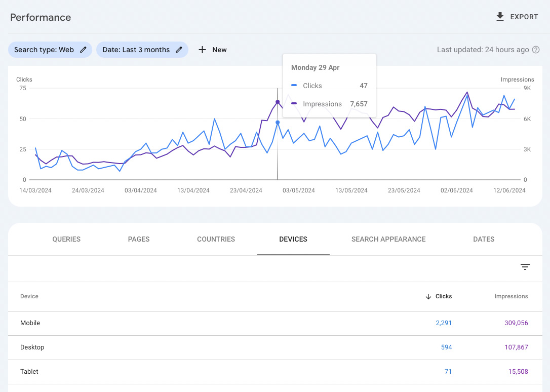Switch to the Dates tab
This screenshot has width=550, height=392.
point(483,239)
